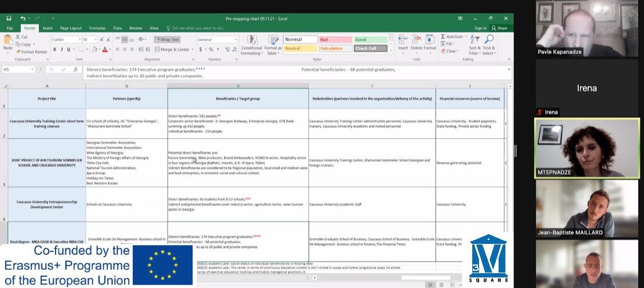
Task: Open the General number format dropdown
Action: click(236, 40)
